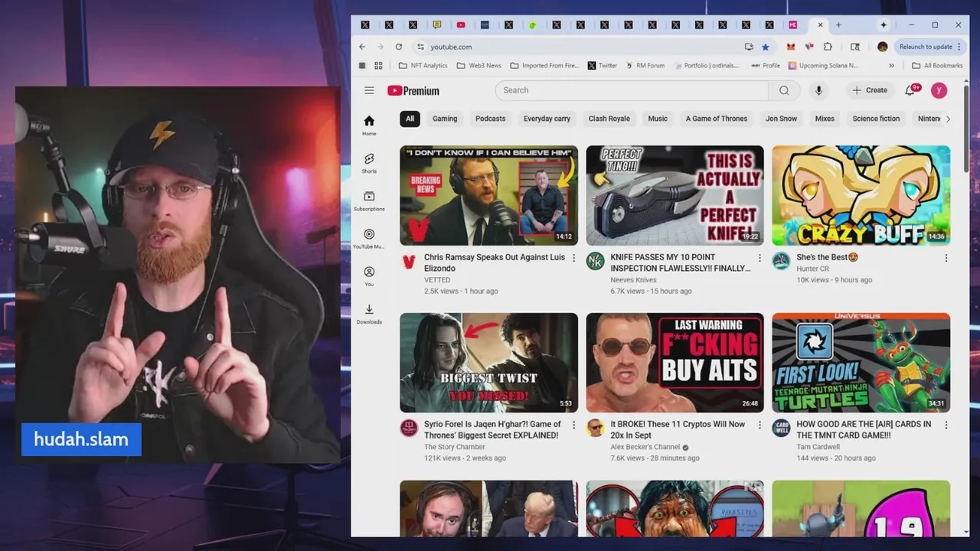Open the options menu for the AIR CARDS video
980x551 pixels.
coord(946,425)
